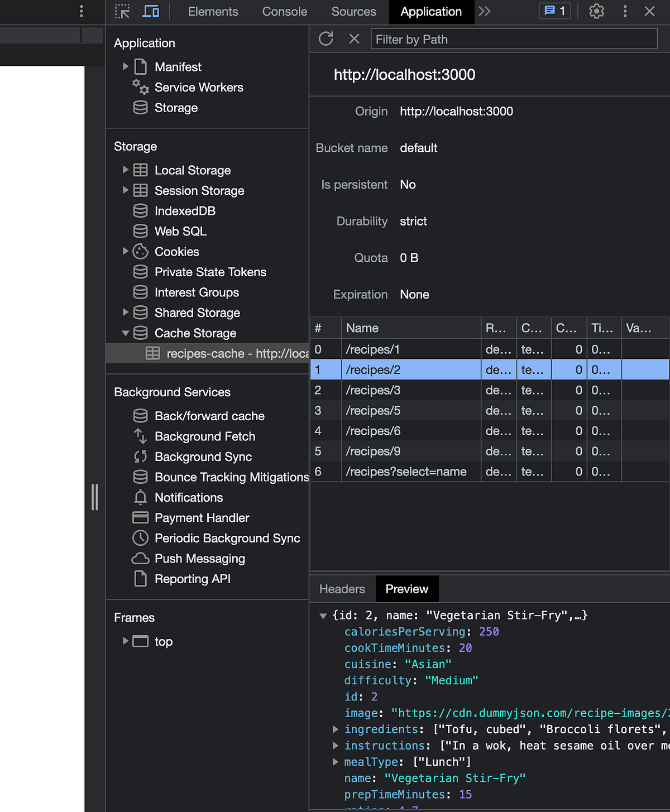
Task: Open console messages via the speech bubble badge
Action: click(554, 11)
